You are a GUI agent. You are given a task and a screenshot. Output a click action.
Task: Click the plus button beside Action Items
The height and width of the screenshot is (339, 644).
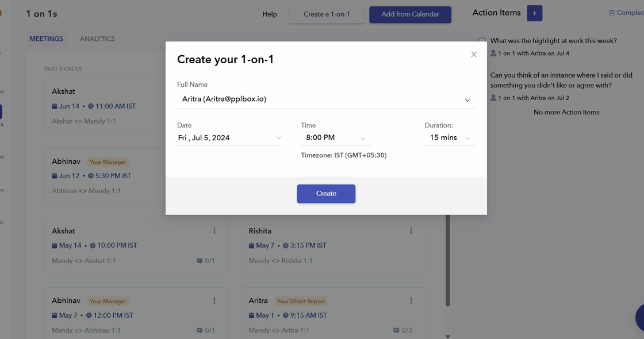[x=534, y=13]
